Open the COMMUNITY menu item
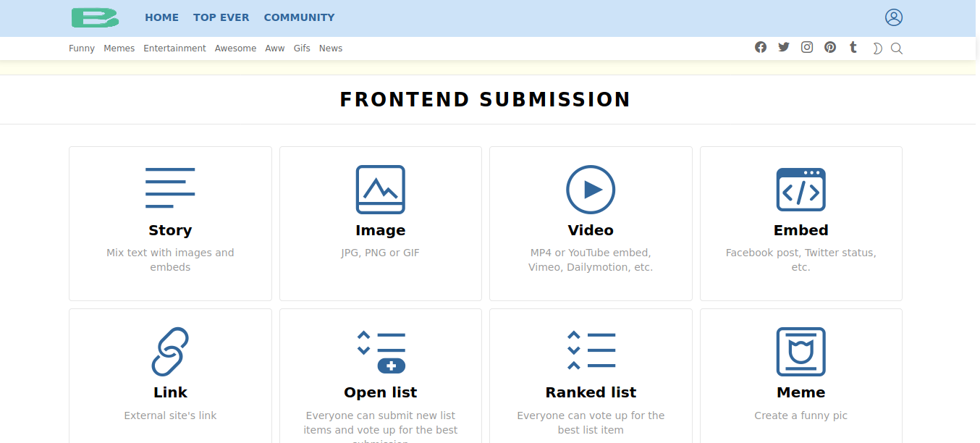 [x=299, y=17]
